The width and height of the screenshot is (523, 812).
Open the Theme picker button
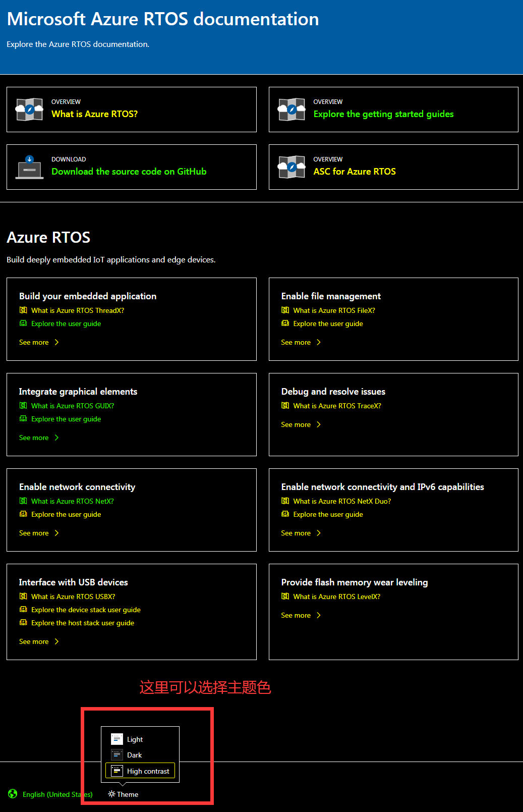click(x=123, y=794)
